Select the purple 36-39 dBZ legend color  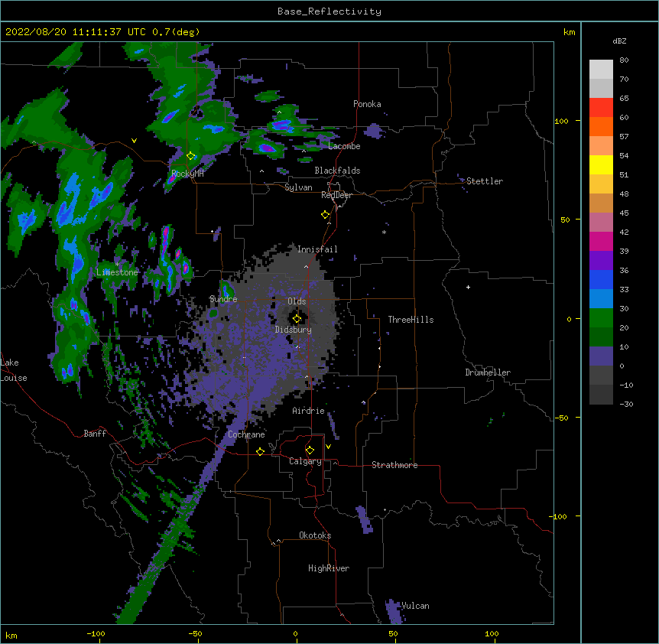601,261
